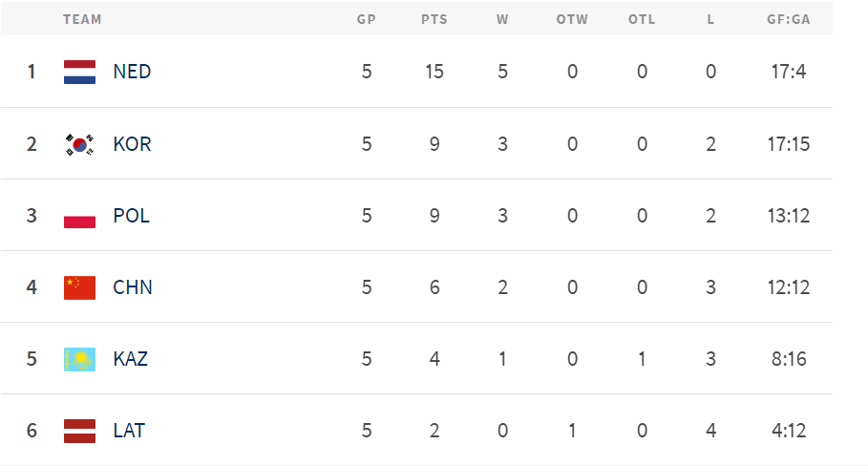Click the Poland flag icon

coord(79,216)
